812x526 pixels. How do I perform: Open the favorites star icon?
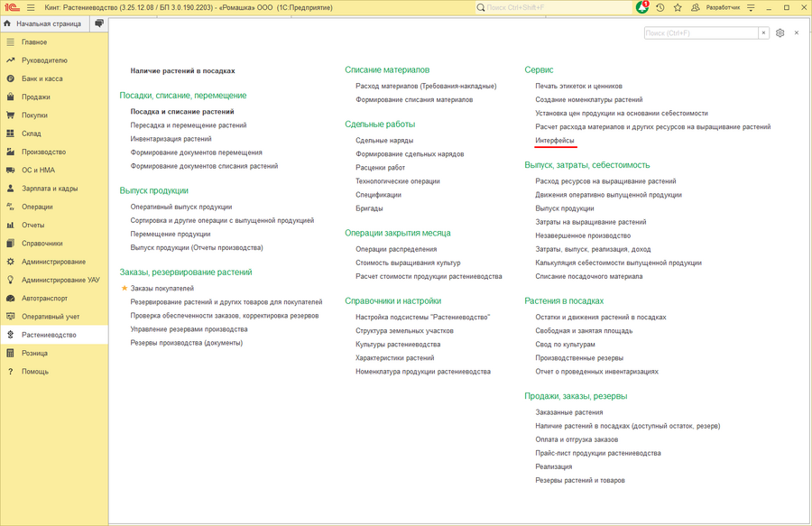pyautogui.click(x=678, y=8)
